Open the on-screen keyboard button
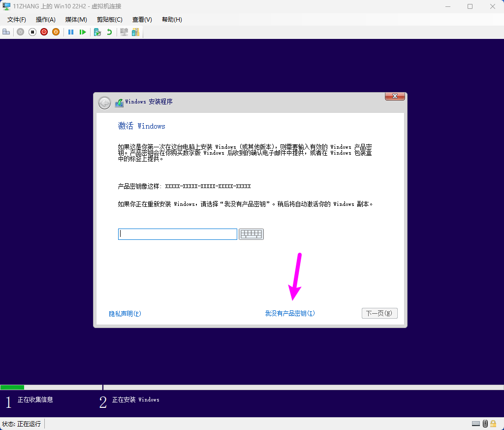 [x=251, y=234]
